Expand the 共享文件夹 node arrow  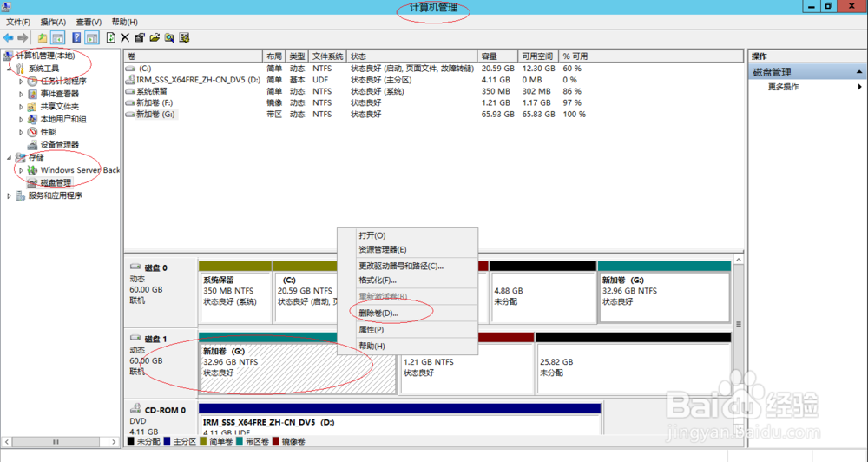click(x=21, y=107)
